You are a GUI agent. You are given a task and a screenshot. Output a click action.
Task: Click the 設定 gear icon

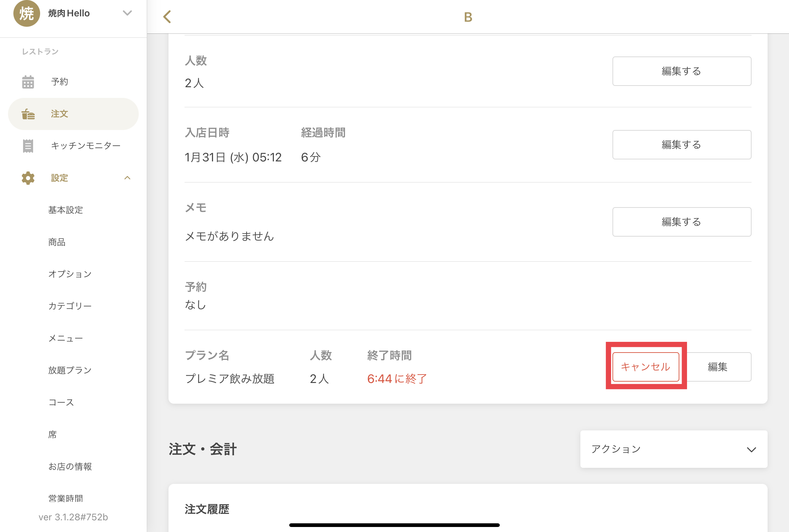click(x=28, y=178)
